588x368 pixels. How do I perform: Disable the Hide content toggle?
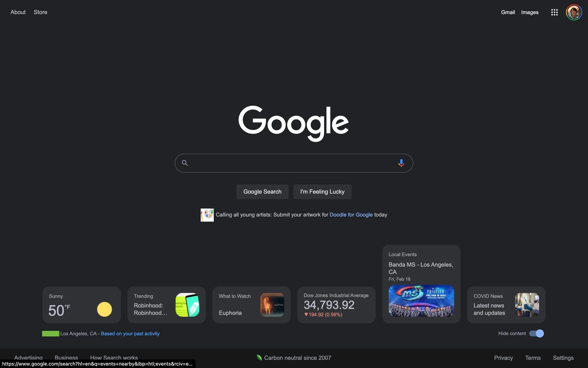536,333
